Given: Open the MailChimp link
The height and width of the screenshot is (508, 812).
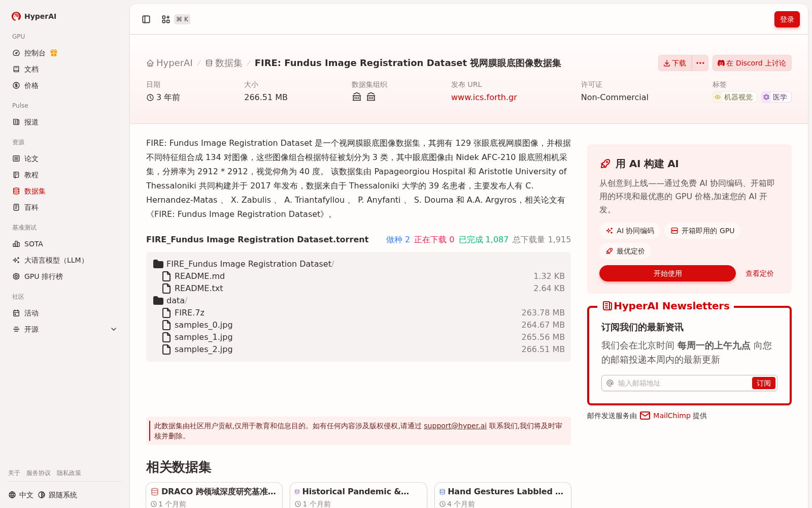Looking at the screenshot, I should [x=672, y=416].
